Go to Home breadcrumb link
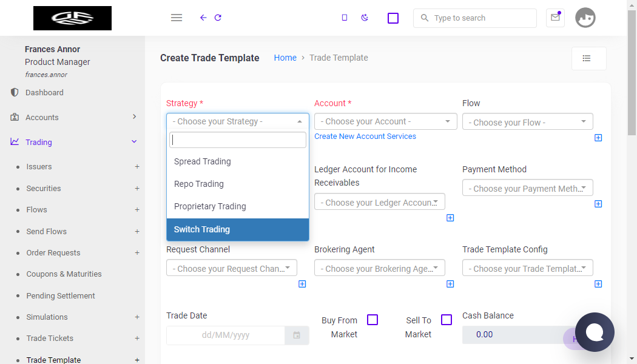 [285, 58]
